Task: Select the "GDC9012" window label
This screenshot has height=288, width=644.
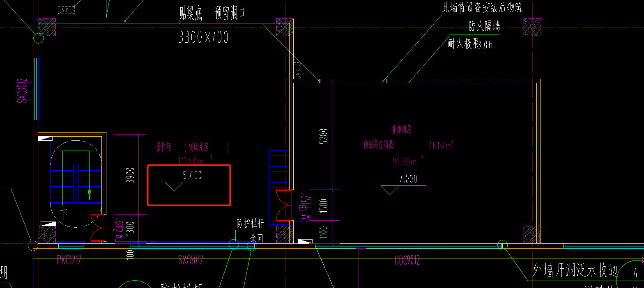Action: (x=407, y=260)
